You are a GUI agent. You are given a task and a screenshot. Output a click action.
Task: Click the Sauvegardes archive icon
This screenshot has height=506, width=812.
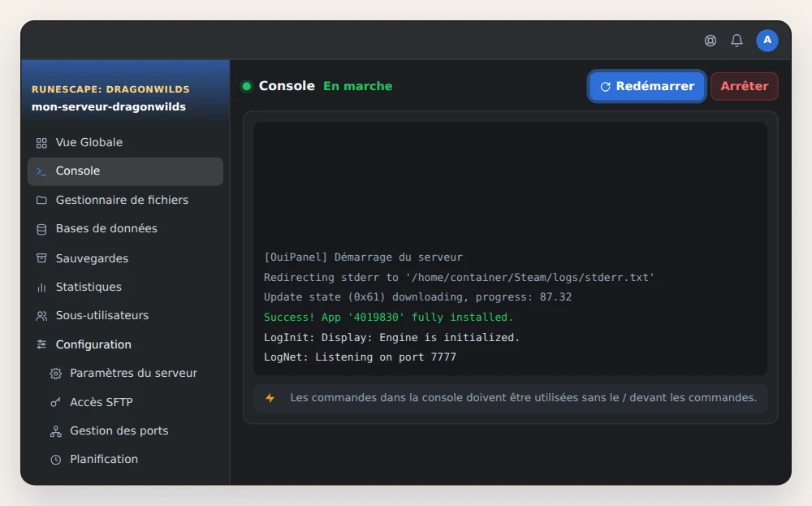(x=41, y=258)
